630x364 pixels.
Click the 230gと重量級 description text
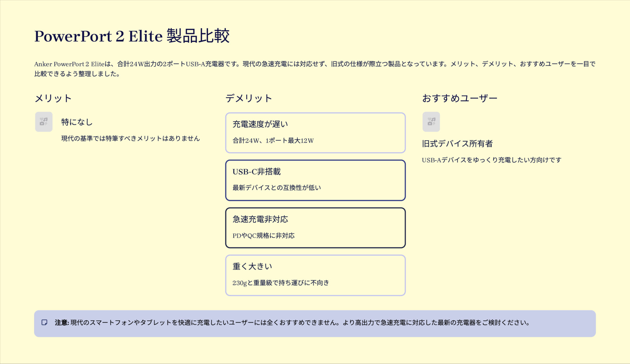pos(281,283)
